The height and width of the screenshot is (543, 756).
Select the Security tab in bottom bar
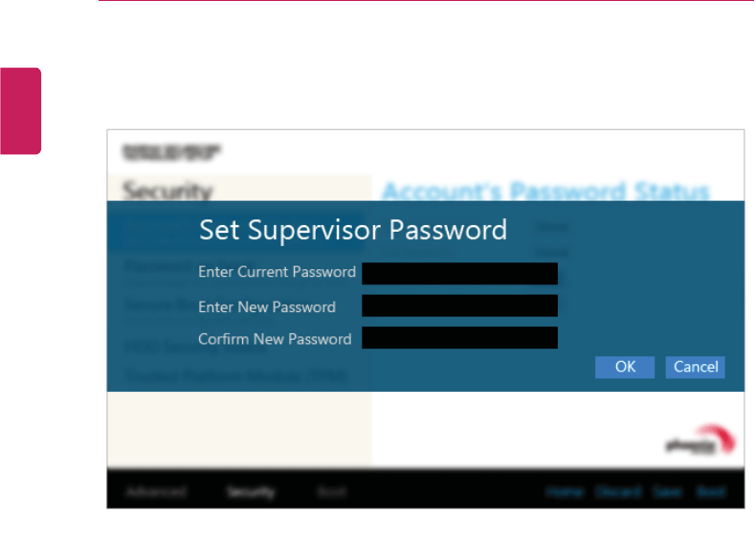pos(251,492)
